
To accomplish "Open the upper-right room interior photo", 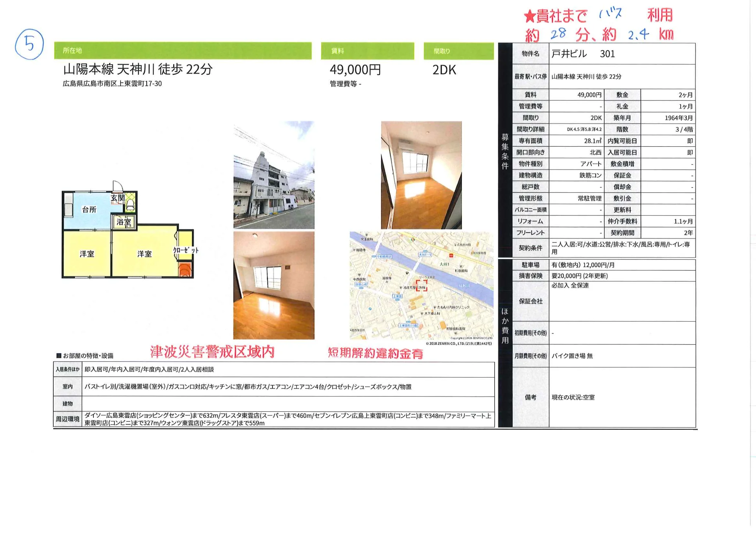I will click(421, 175).
